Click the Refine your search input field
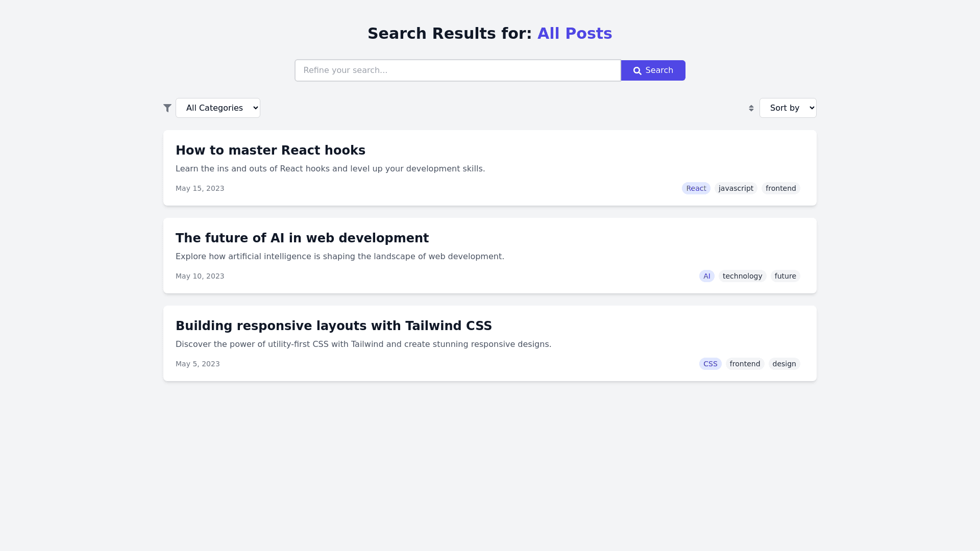Image resolution: width=980 pixels, height=551 pixels. [457, 70]
